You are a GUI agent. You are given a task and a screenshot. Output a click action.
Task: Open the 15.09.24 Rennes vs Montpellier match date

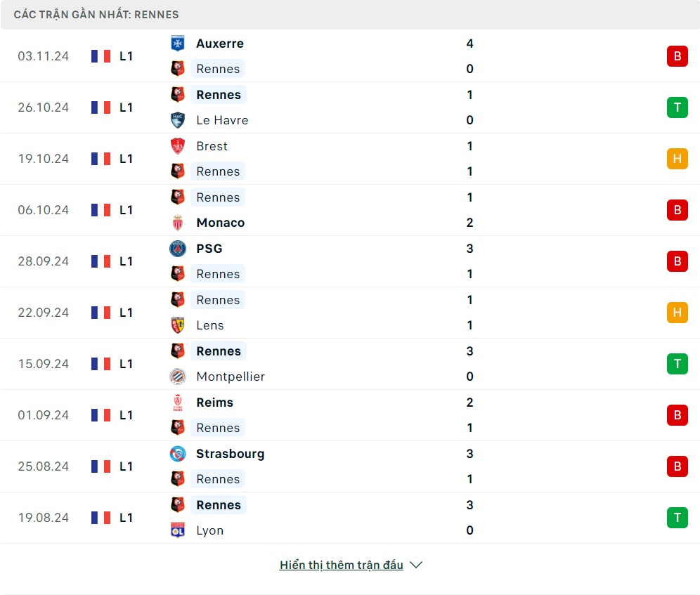tap(44, 364)
